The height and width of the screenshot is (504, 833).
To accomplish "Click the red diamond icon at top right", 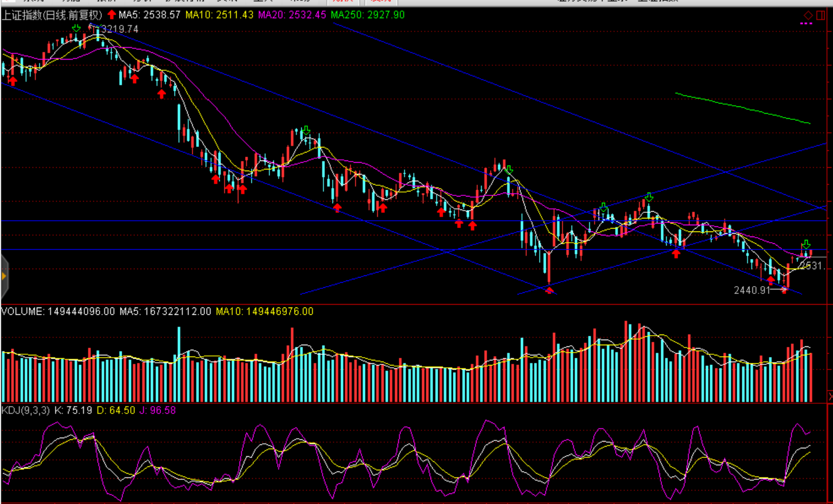I will point(808,15).
